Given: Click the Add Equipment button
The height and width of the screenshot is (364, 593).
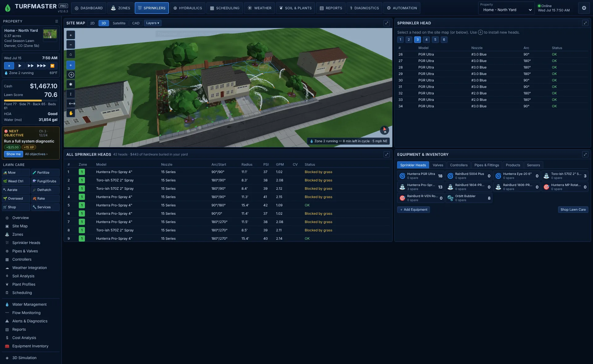Looking at the screenshot, I should click(x=413, y=209).
